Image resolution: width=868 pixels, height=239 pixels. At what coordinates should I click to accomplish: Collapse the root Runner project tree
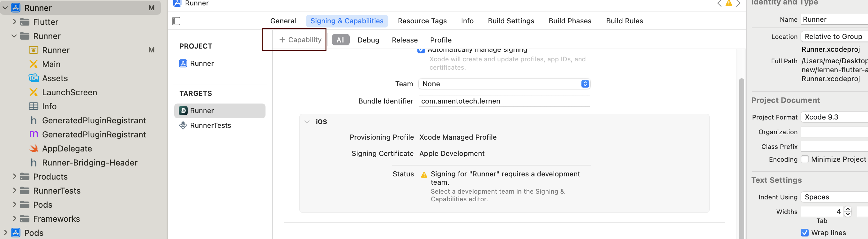click(5, 8)
